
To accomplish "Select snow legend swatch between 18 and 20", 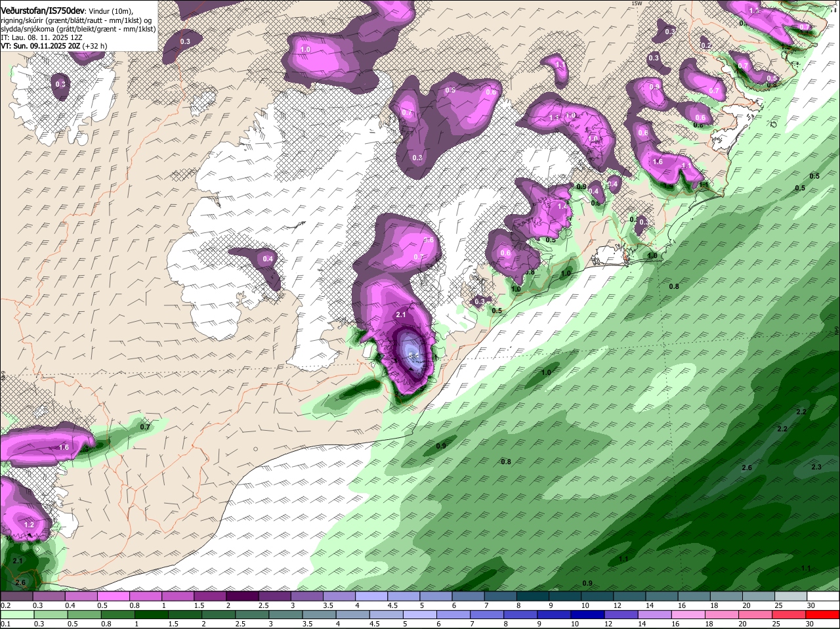I will click(726, 596).
